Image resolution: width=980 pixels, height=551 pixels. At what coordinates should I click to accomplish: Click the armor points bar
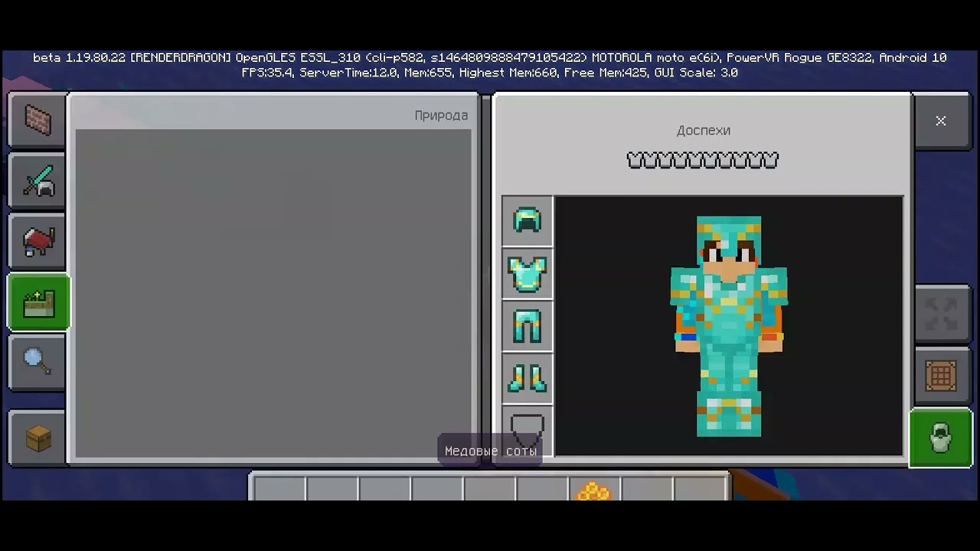click(703, 160)
